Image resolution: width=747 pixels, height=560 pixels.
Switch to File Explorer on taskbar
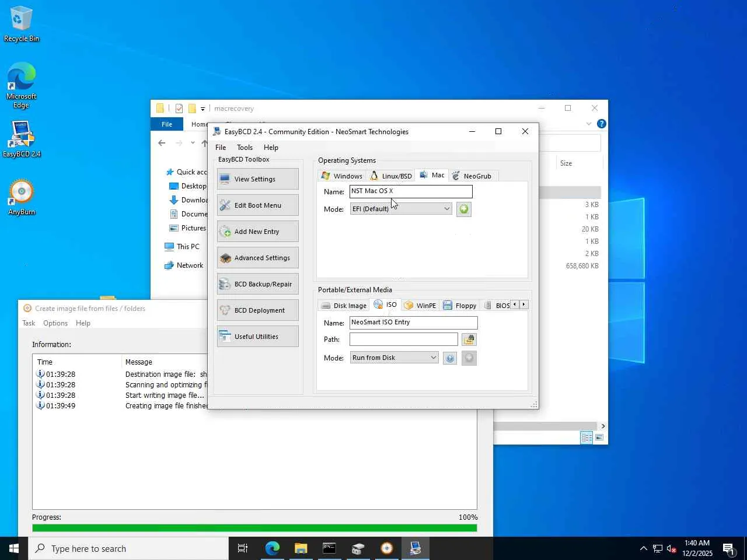(301, 548)
